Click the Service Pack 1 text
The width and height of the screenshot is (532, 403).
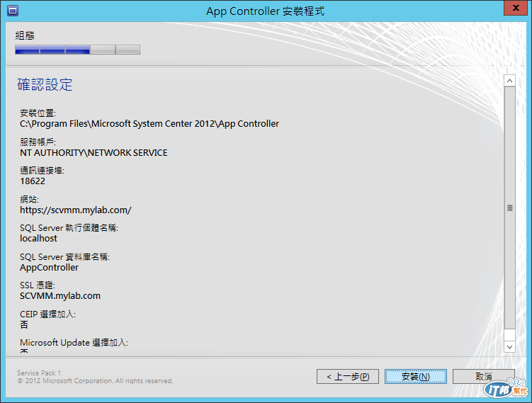(39, 373)
